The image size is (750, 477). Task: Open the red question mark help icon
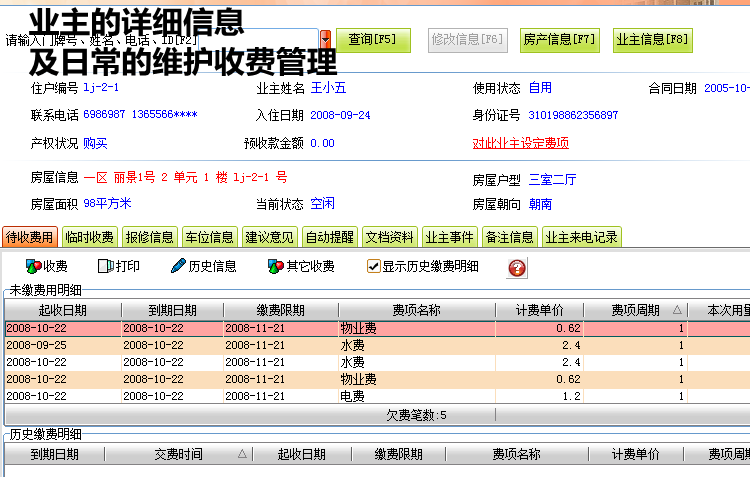[x=517, y=268]
